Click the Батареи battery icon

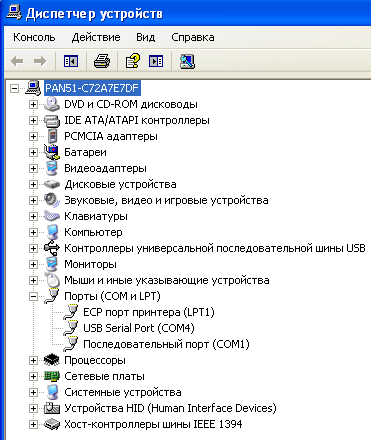(52, 152)
